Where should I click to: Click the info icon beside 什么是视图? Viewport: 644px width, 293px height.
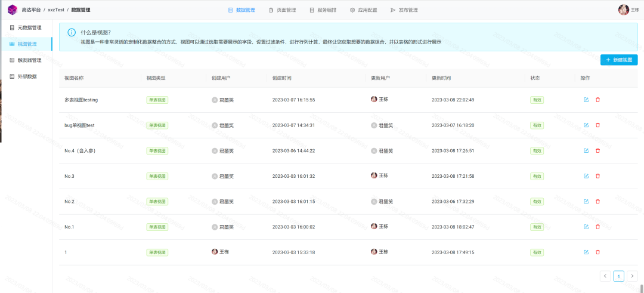[x=72, y=32]
